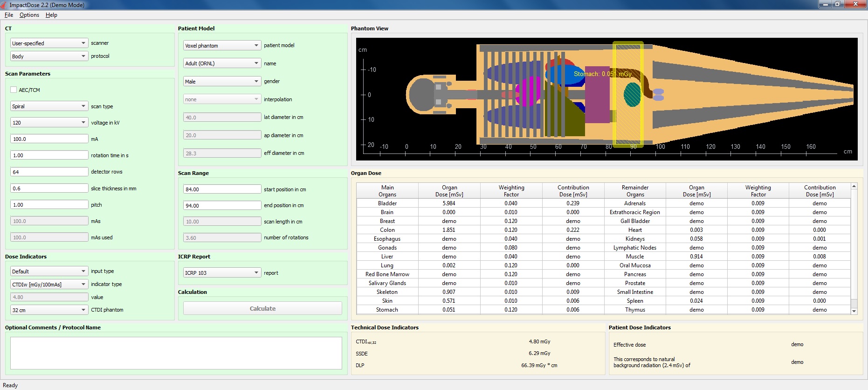Open the input type dropdown showing Default

(49, 271)
